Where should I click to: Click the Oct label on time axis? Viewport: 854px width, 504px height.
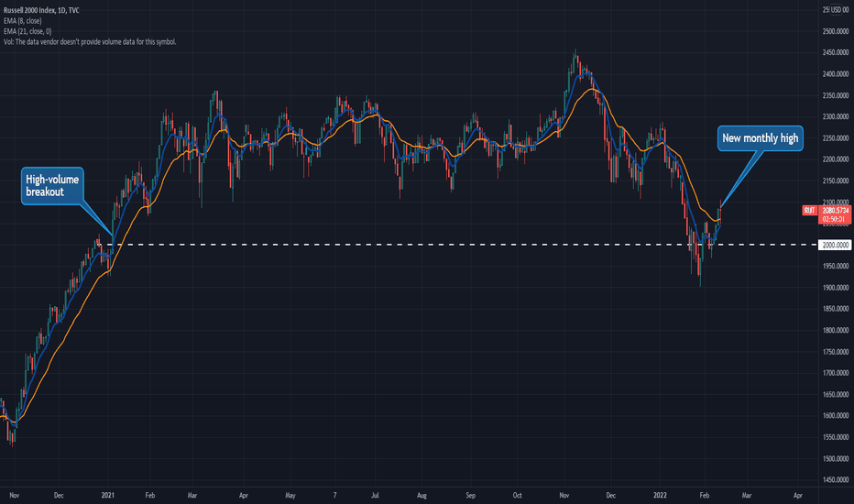point(518,495)
